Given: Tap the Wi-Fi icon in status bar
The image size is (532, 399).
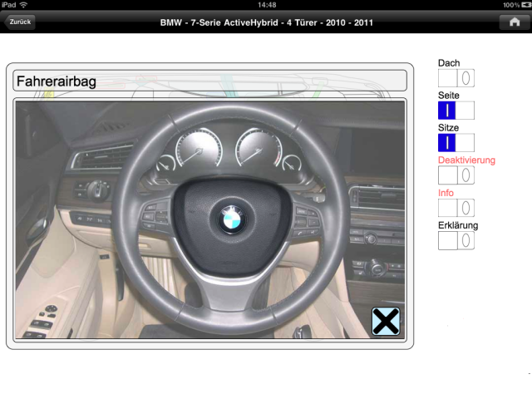Looking at the screenshot, I should [x=24, y=5].
